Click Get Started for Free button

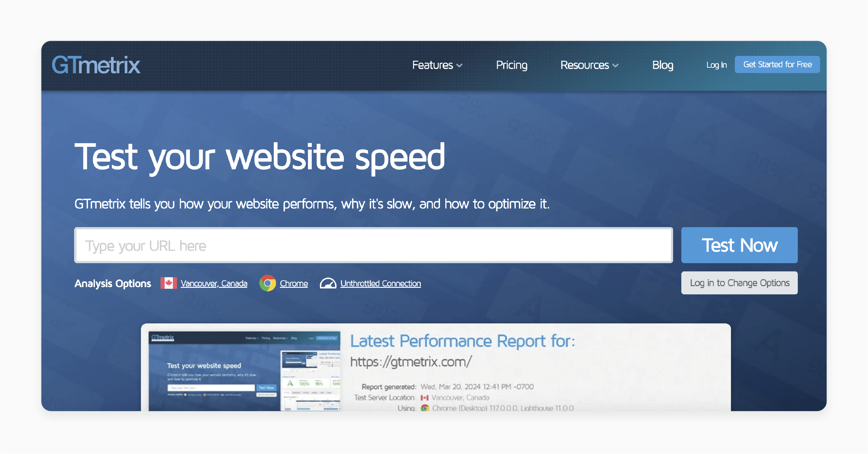coord(777,64)
